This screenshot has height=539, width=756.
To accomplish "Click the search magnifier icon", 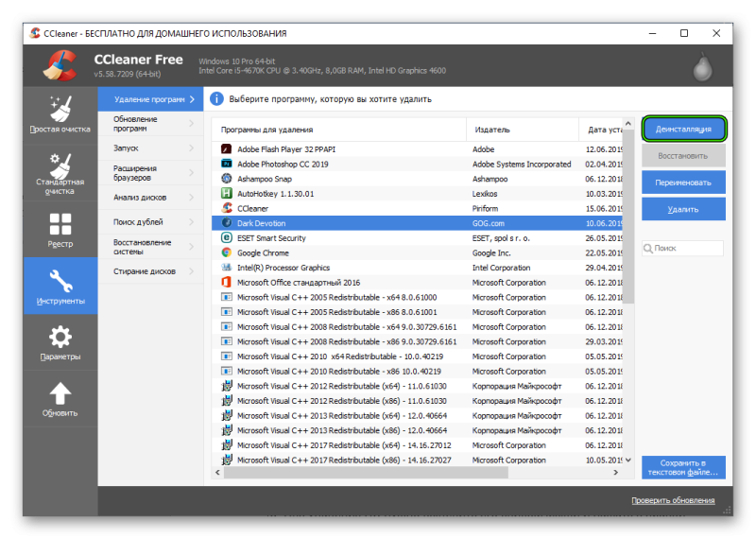I will click(648, 248).
